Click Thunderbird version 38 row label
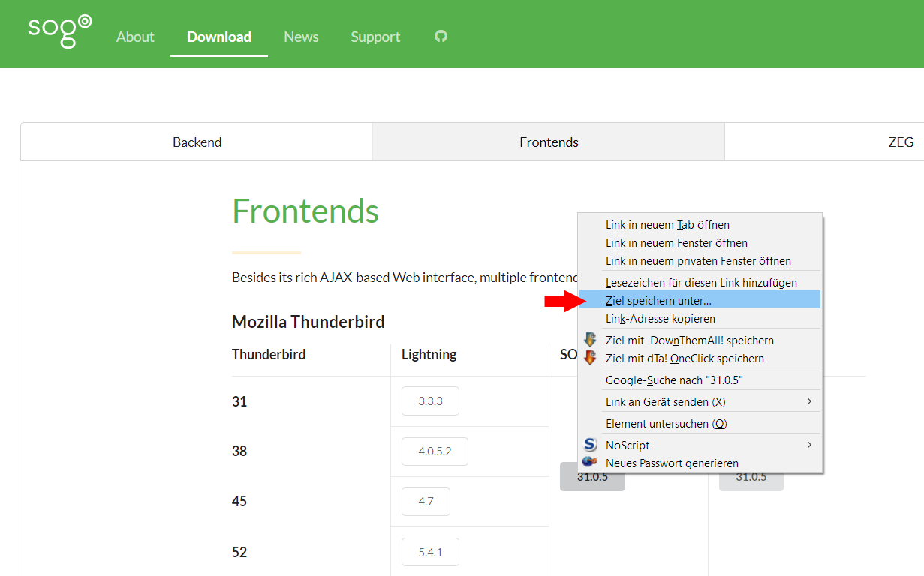The image size is (924, 576). pos(239,451)
